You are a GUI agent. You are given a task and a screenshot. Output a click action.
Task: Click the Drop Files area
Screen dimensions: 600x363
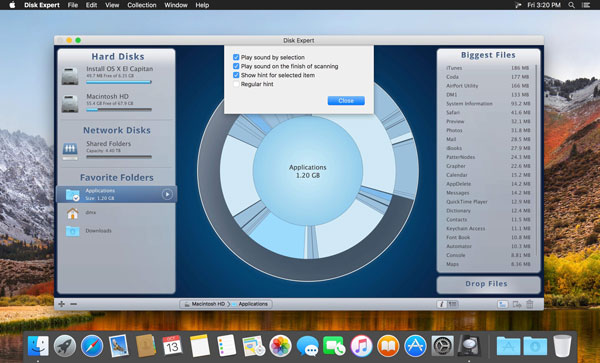point(489,284)
